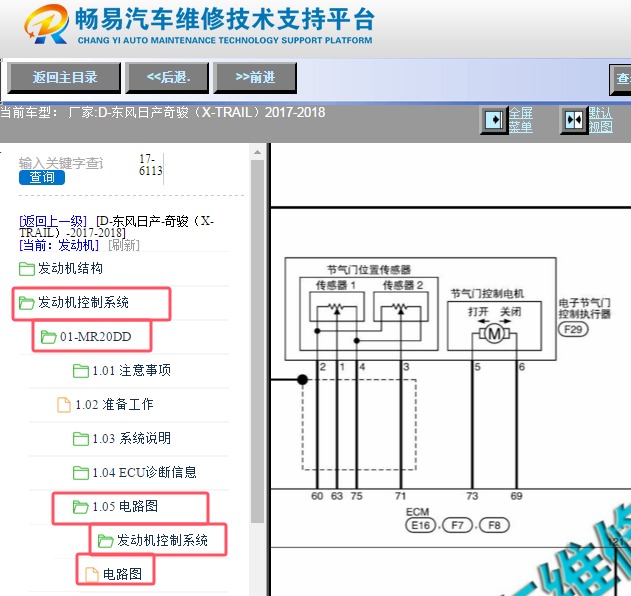
Task: Click the default view icon
Action: pos(574,120)
